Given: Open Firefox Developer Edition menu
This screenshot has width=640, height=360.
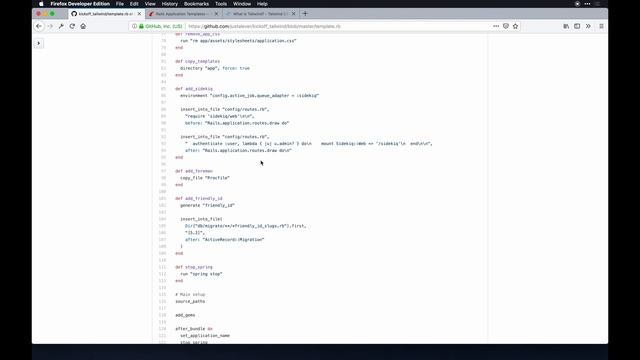Looking at the screenshot, I should click(80, 4).
